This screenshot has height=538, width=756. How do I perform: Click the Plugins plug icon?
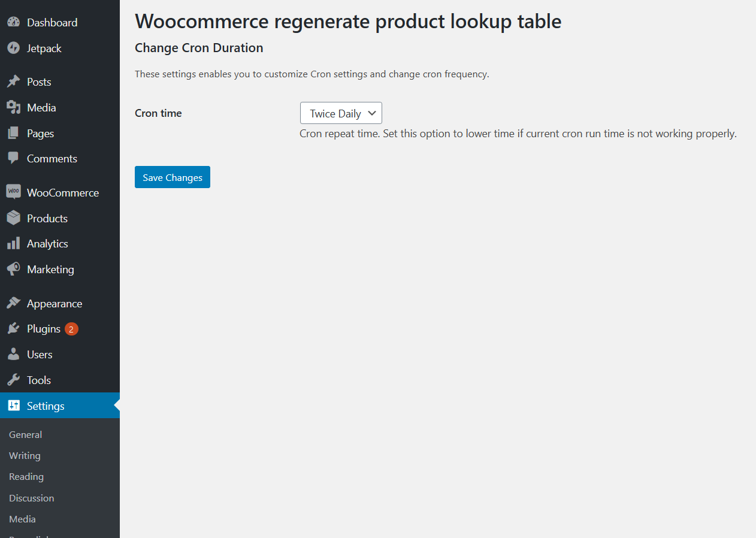pos(13,328)
